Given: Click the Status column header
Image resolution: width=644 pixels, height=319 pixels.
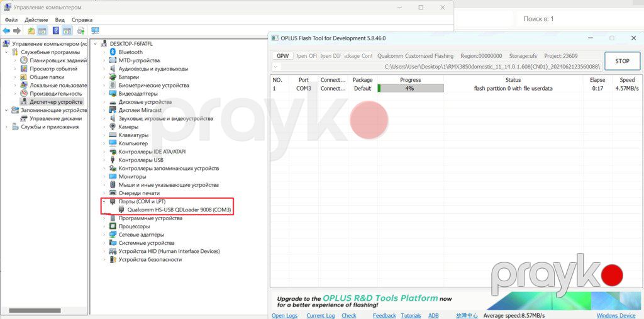Looking at the screenshot, I should pos(513,80).
